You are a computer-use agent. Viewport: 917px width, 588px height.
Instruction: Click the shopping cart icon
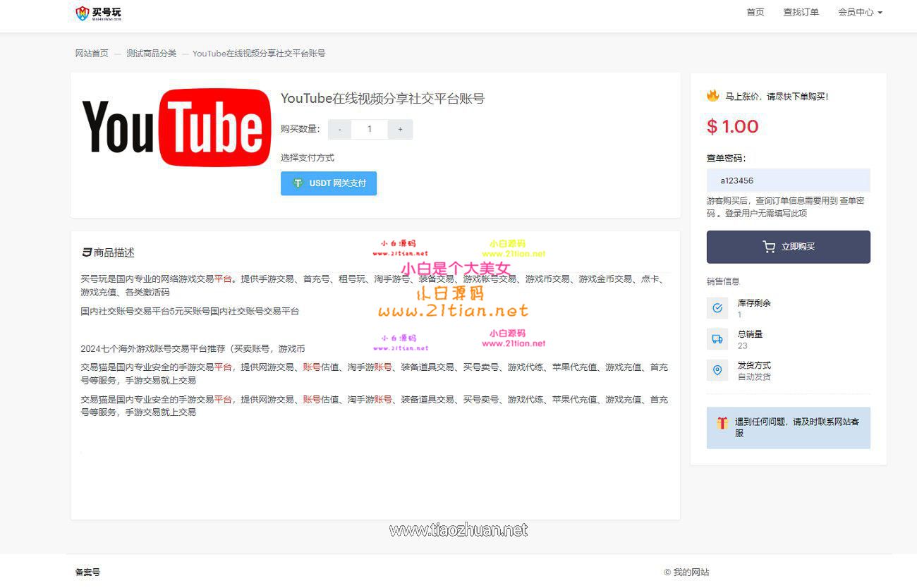pos(769,247)
